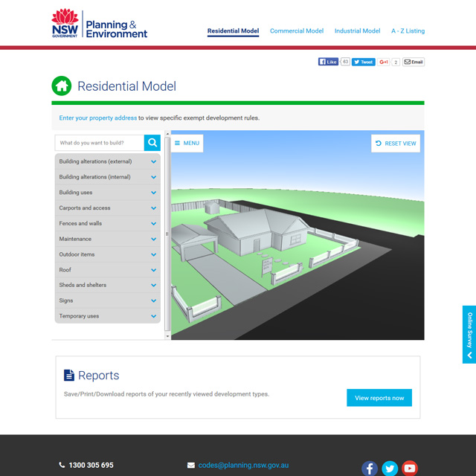The image size is (476, 476).
Task: Open the A - Z Listing page
Action: (x=408, y=31)
